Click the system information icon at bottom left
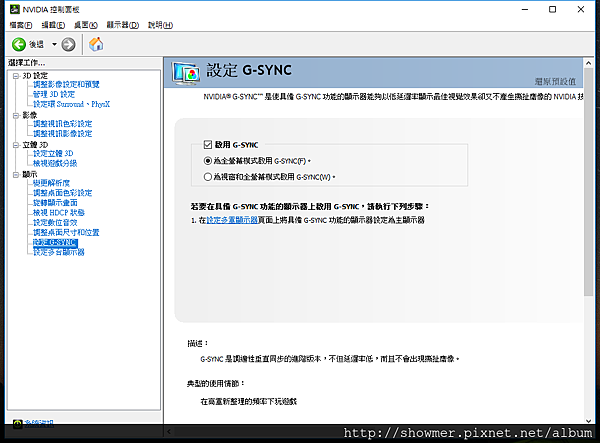 [18, 423]
